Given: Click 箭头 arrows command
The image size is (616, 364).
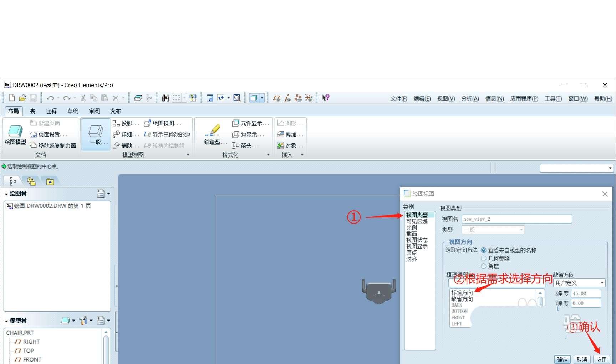Looking at the screenshot, I should tap(245, 145).
